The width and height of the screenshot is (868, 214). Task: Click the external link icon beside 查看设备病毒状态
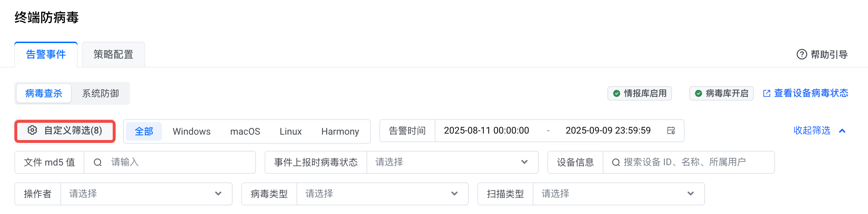tap(767, 93)
